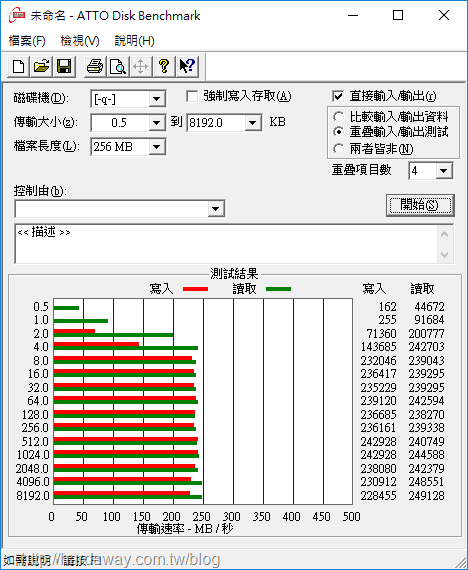The image size is (468, 570).
Task: Click the green 讀取 legend swatch
Action: pyautogui.click(x=278, y=289)
